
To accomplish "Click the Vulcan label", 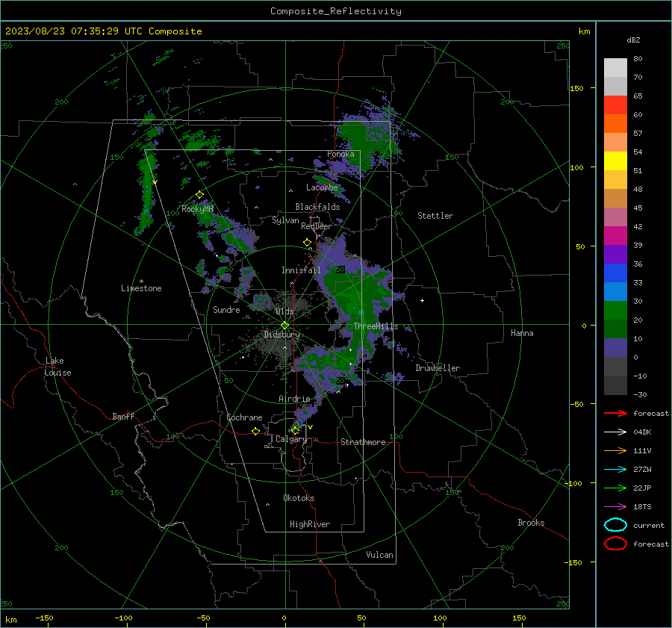I will 379,555.
